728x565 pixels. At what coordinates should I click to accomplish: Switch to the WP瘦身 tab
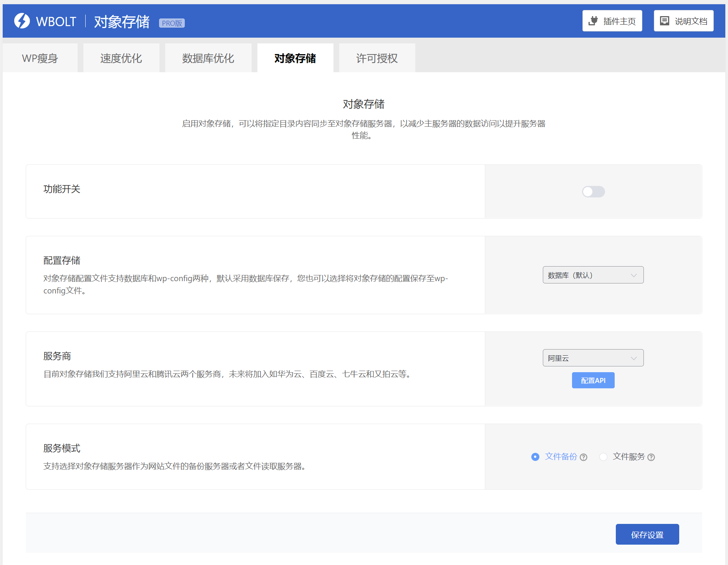coord(40,58)
